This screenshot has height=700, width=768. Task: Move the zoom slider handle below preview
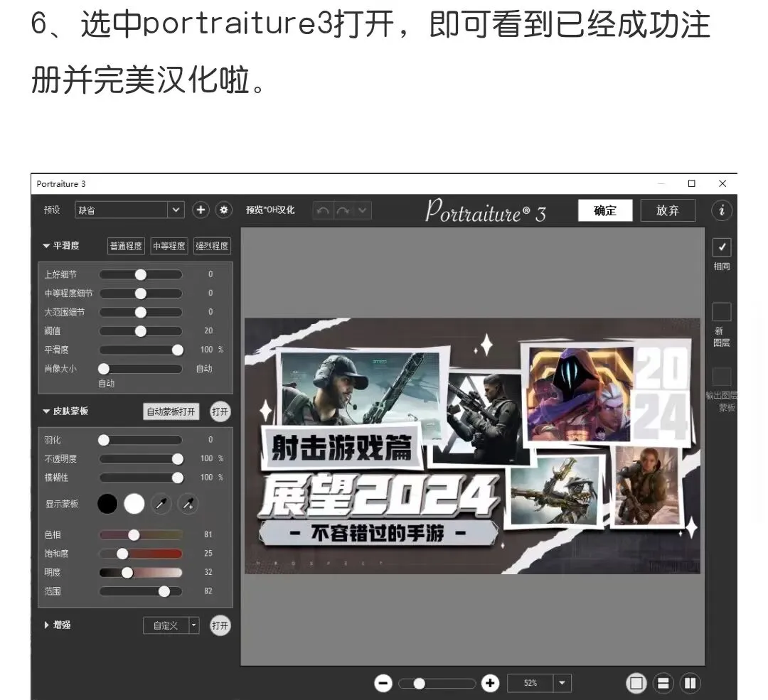click(x=419, y=684)
